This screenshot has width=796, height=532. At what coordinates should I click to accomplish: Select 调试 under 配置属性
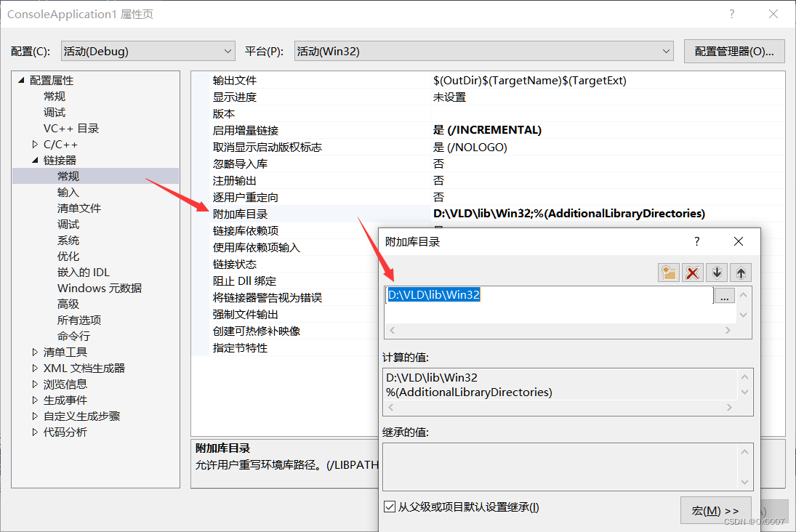[55, 112]
